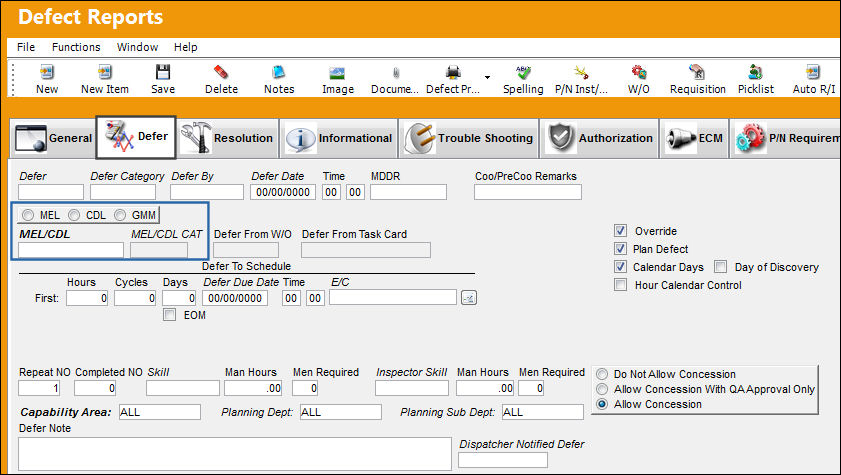The height and width of the screenshot is (475, 841).
Task: Select the CDL radio button
Action: click(x=74, y=216)
